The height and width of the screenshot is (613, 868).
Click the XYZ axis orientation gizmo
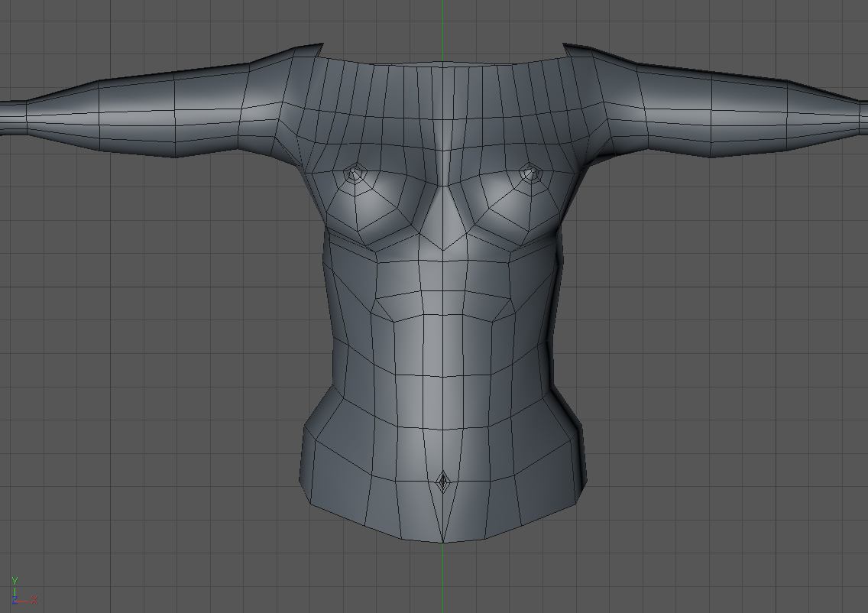click(24, 592)
